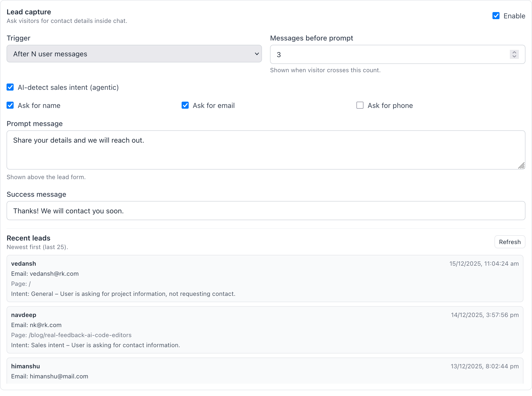Screen dimensions: 532x396
Task: Click the Trigger dropdown chevron arrow
Action: (257, 54)
